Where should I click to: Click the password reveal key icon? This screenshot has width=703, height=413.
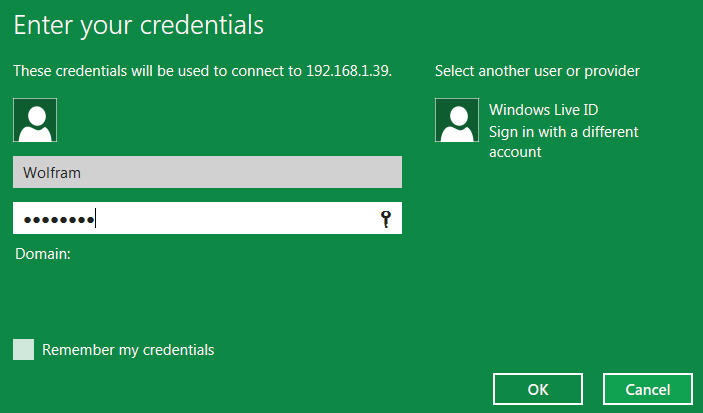coord(386,219)
